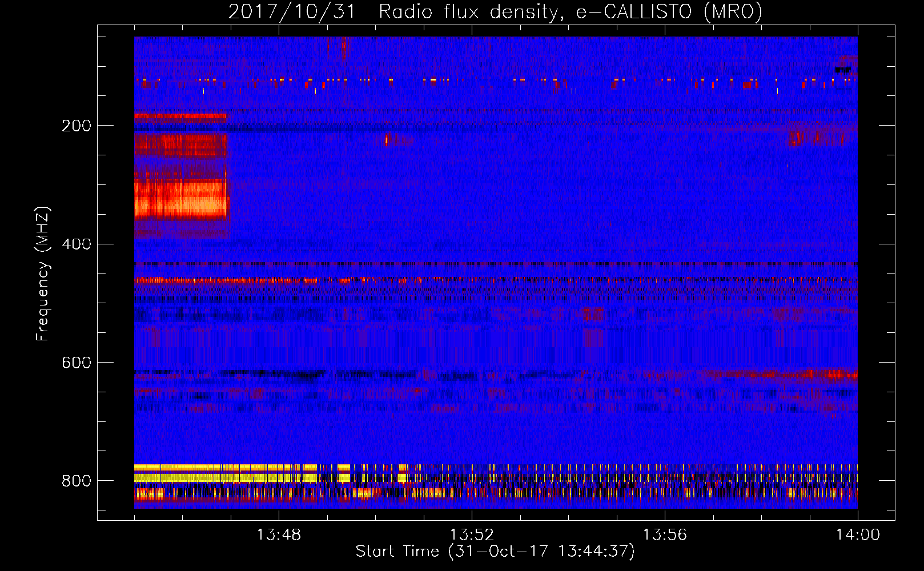Select the 'Frequency (MHZ)' y-axis label
Viewport: 924px width, 571px height.
click(x=42, y=274)
